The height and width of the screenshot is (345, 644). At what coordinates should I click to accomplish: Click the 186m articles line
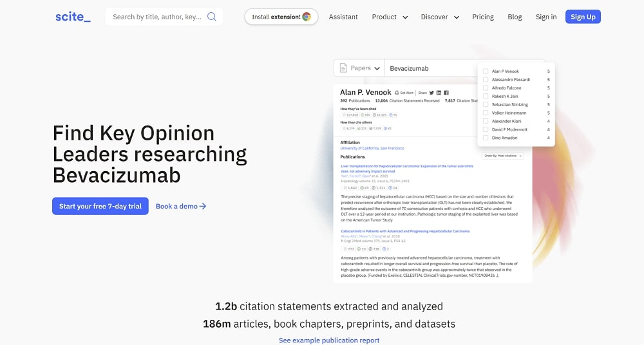[329, 324]
